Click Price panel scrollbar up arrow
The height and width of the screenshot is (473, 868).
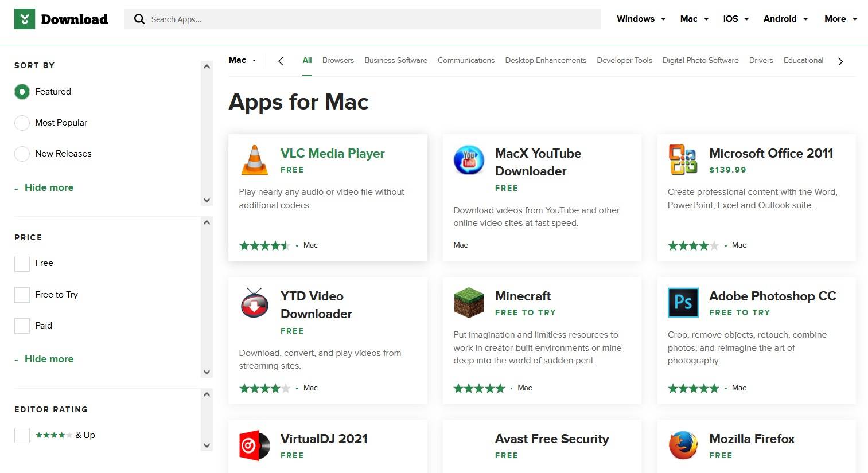pyautogui.click(x=207, y=222)
